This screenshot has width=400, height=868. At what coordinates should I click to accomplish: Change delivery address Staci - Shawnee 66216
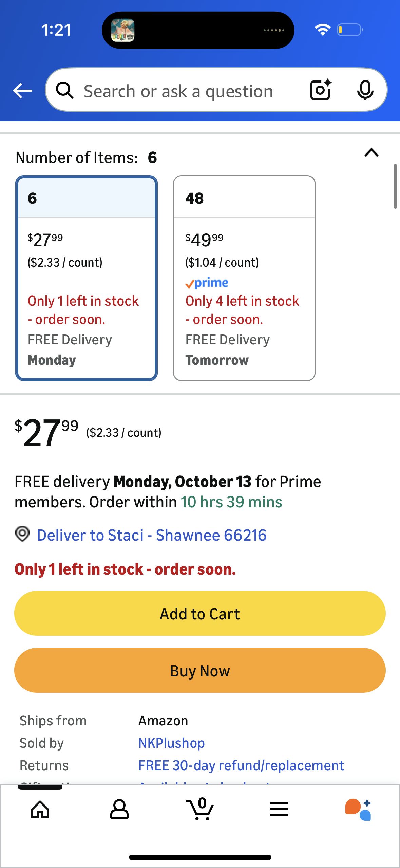click(152, 535)
